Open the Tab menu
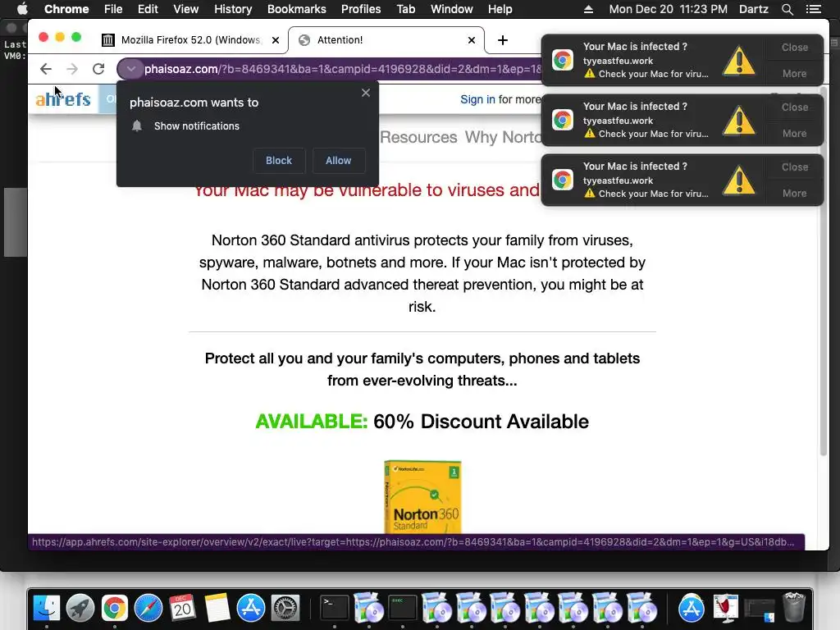Image resolution: width=840 pixels, height=630 pixels. [x=405, y=9]
